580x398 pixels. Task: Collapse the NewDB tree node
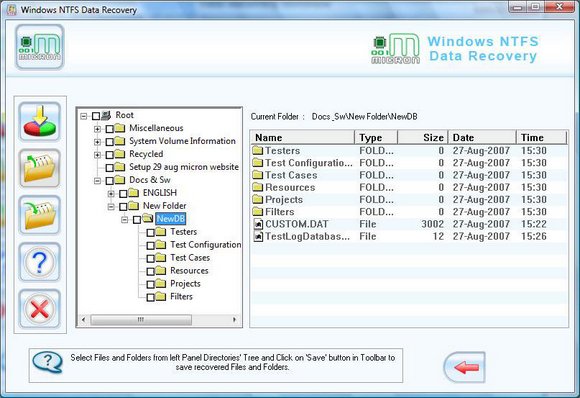pos(125,220)
